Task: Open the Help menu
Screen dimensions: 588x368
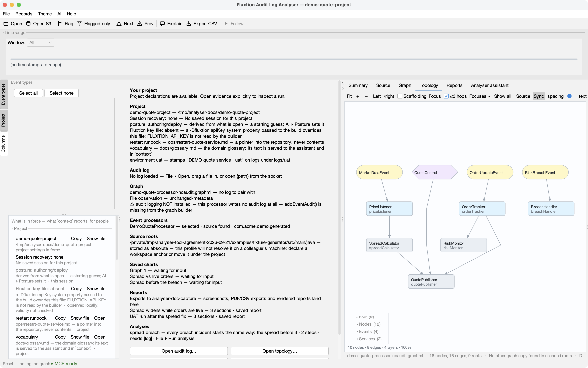Action: [x=71, y=14]
